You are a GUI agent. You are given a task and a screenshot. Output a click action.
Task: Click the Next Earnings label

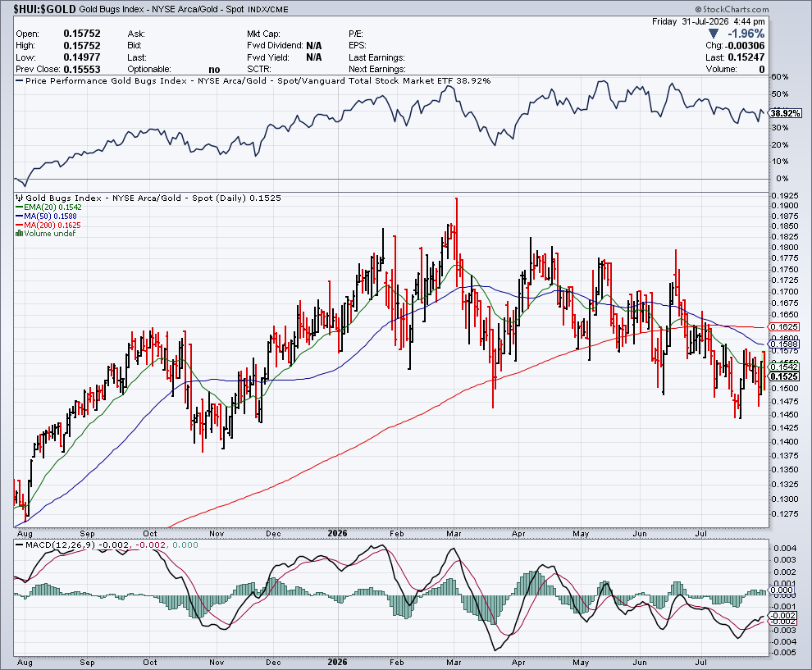click(x=377, y=70)
